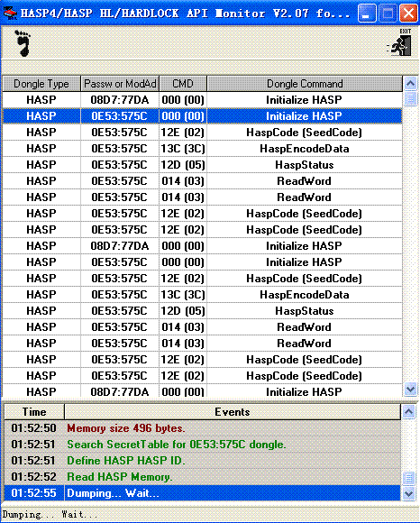Minimize the API Monitor window
Viewport: 420px width, 523px height.
click(367, 14)
